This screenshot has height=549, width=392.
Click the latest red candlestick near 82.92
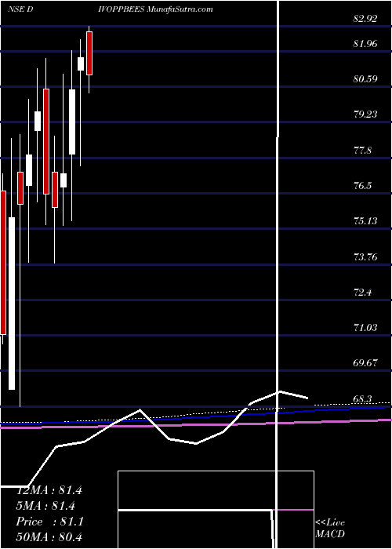click(x=89, y=53)
